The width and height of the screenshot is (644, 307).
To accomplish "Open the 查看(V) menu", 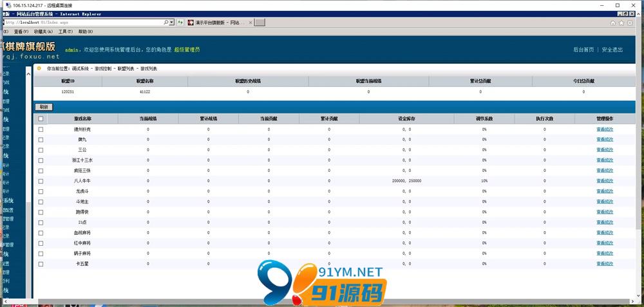I will click(21, 32).
